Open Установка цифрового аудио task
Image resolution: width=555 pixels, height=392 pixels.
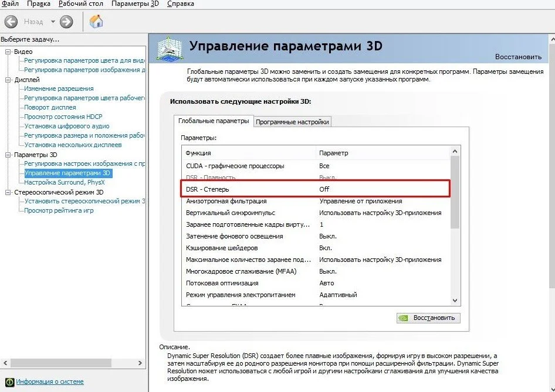(x=66, y=126)
